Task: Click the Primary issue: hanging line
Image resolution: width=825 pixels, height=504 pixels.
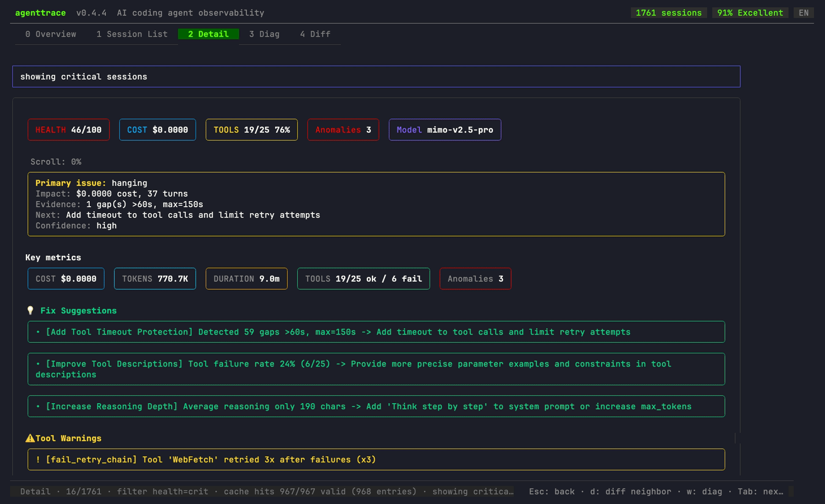Action: (x=91, y=183)
